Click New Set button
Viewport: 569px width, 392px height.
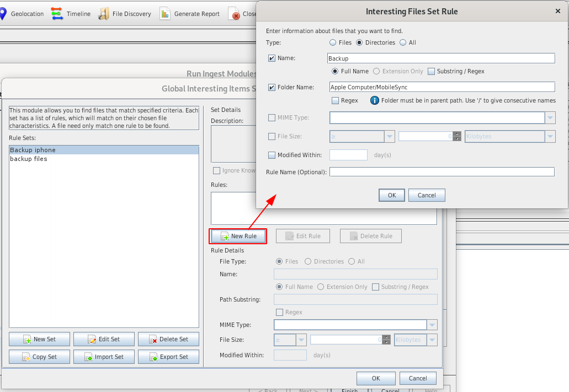point(40,339)
